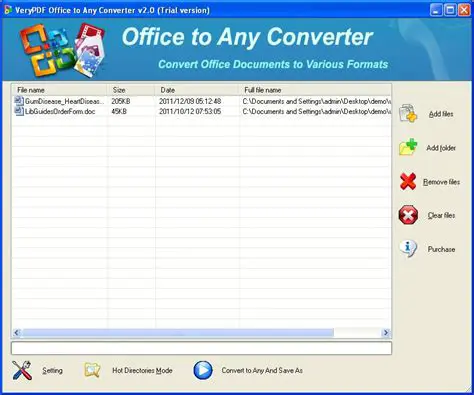Viewport: 474px width, 395px height.
Task: Click the Purchase info bubble icon
Action: (408, 249)
